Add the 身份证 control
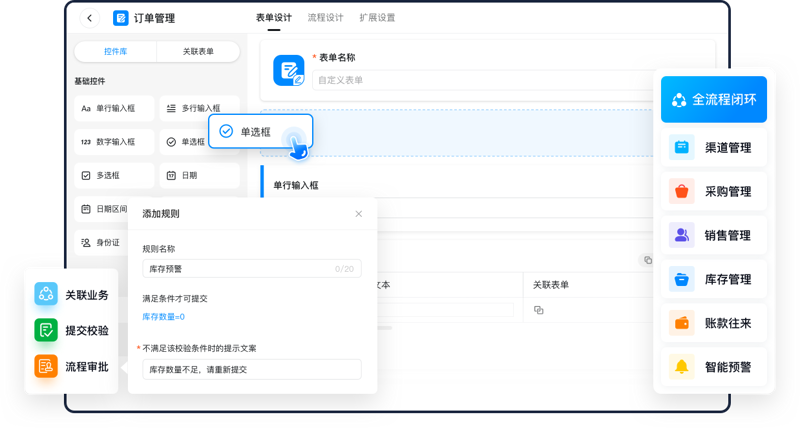 click(102, 243)
